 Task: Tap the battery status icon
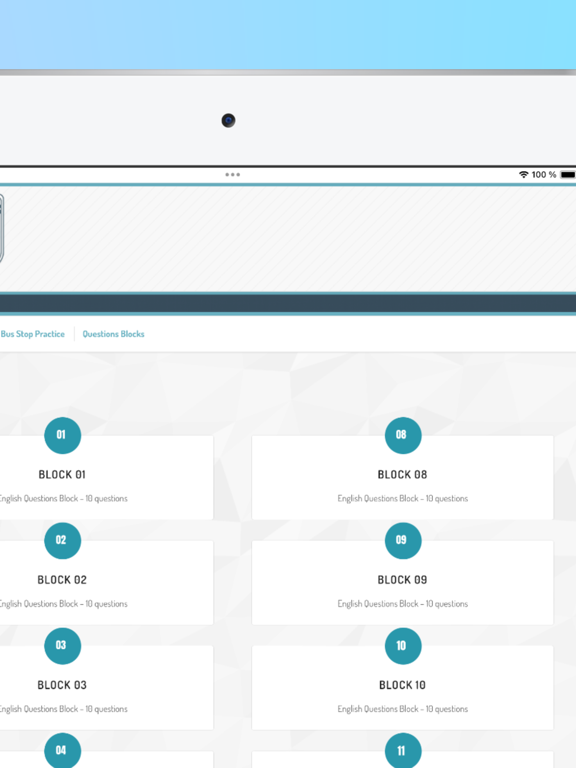(568, 174)
